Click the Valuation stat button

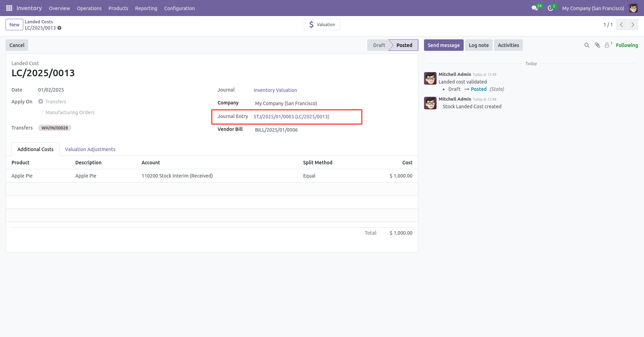(322, 25)
